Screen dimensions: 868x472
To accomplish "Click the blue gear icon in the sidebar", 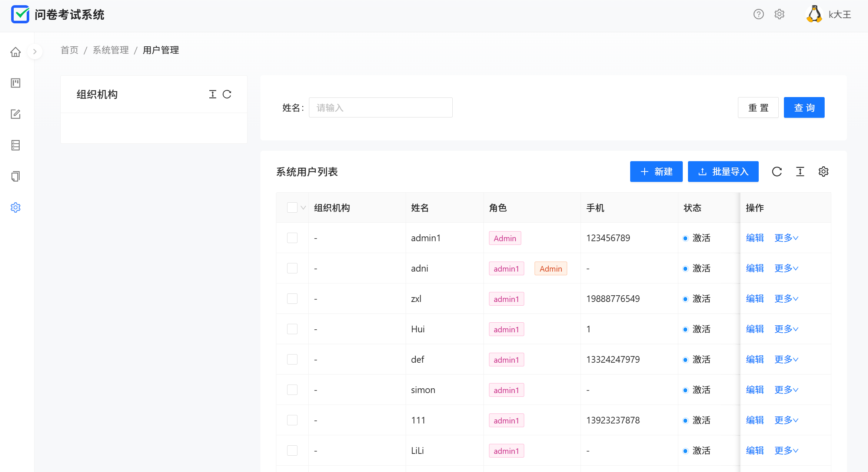I will point(16,207).
